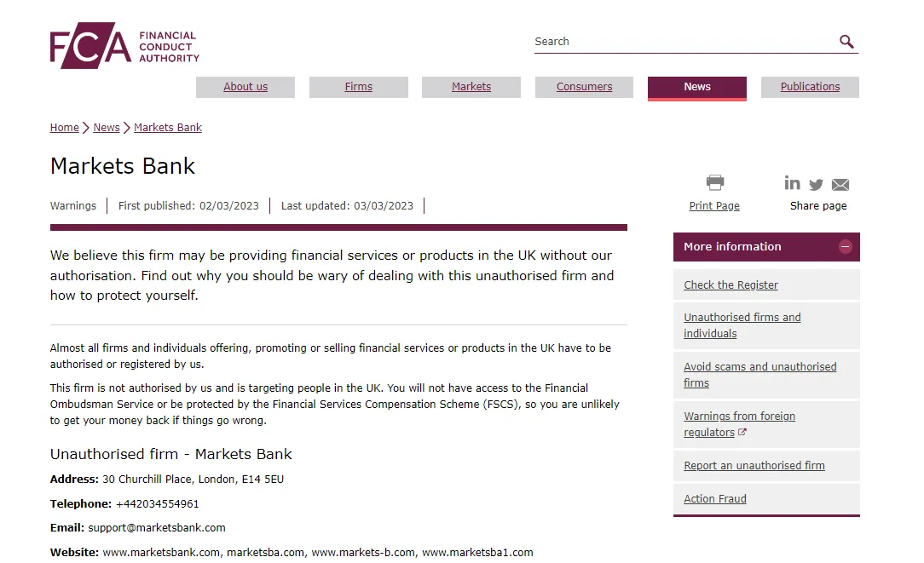Open the Publications menu
The image size is (924, 563).
(811, 87)
